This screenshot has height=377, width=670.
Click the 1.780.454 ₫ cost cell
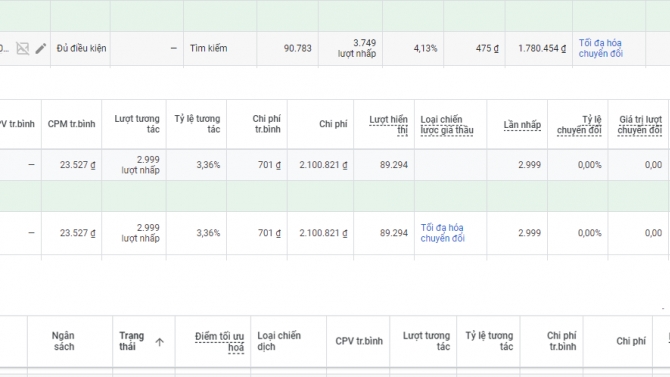[542, 48]
